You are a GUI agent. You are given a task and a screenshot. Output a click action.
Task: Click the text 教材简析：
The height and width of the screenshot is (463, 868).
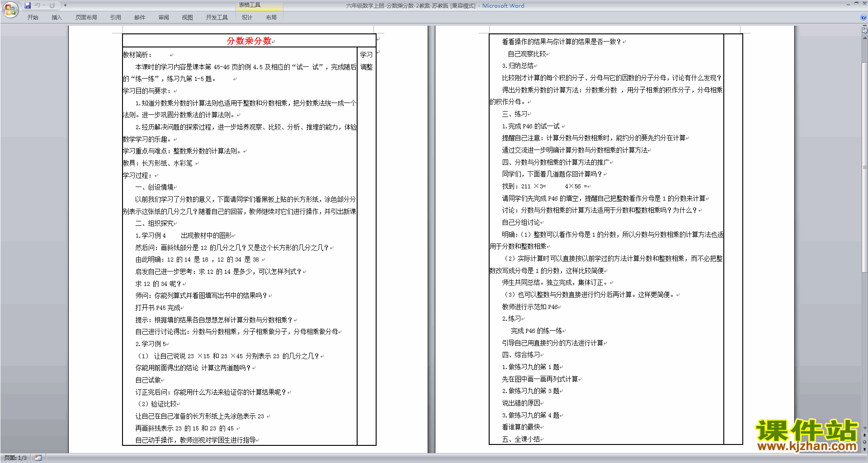coord(137,55)
